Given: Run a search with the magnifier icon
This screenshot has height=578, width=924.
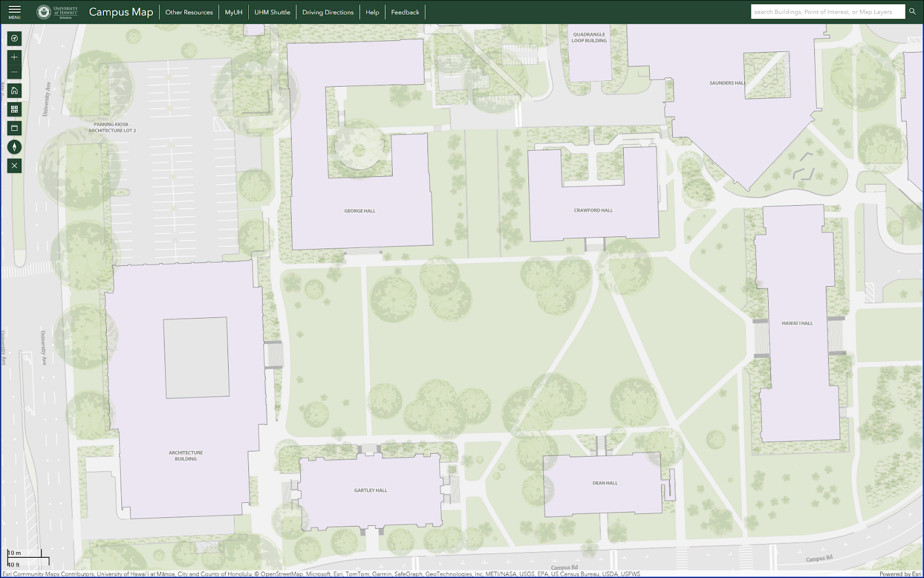Looking at the screenshot, I should click(911, 11).
